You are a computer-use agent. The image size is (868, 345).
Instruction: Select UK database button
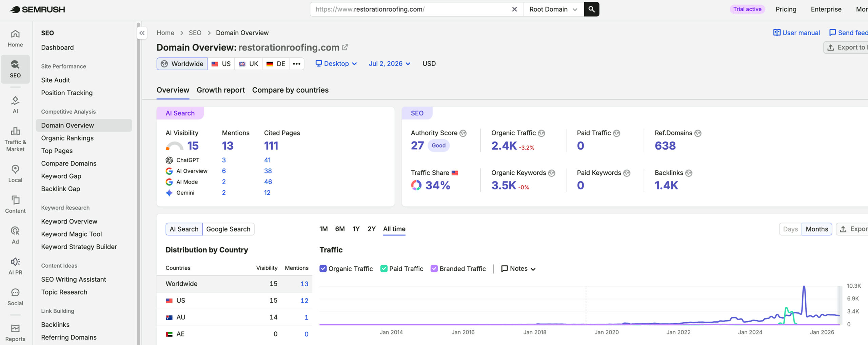[x=249, y=64]
